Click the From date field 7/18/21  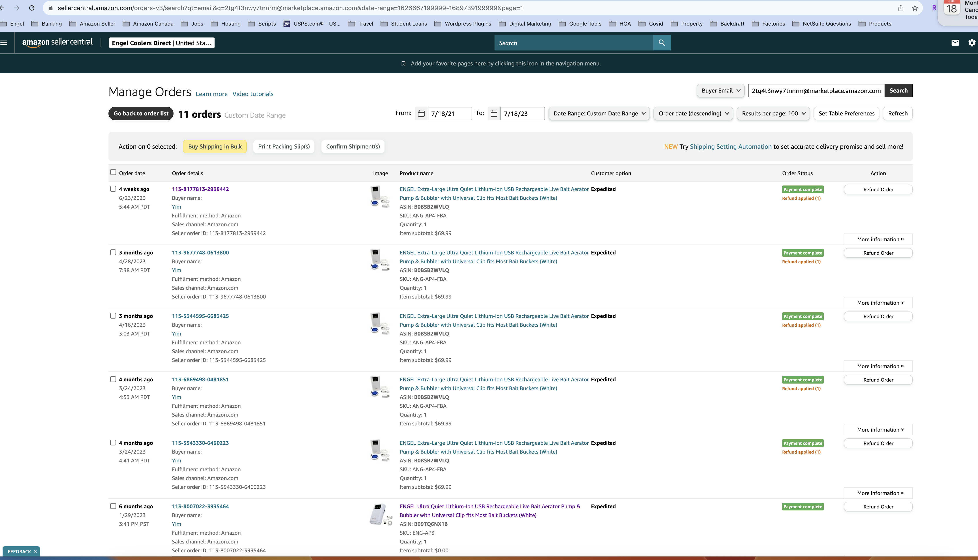pyautogui.click(x=450, y=113)
